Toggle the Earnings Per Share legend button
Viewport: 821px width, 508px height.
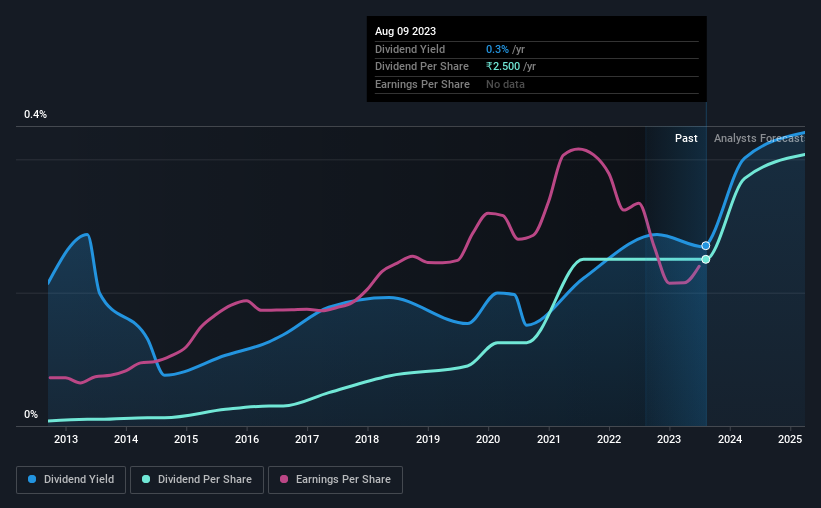click(335, 480)
